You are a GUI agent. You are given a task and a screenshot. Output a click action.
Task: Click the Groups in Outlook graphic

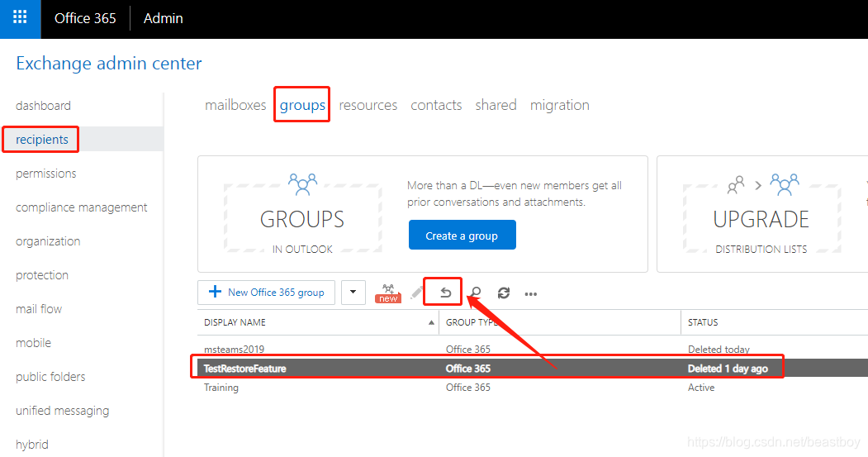pos(302,214)
